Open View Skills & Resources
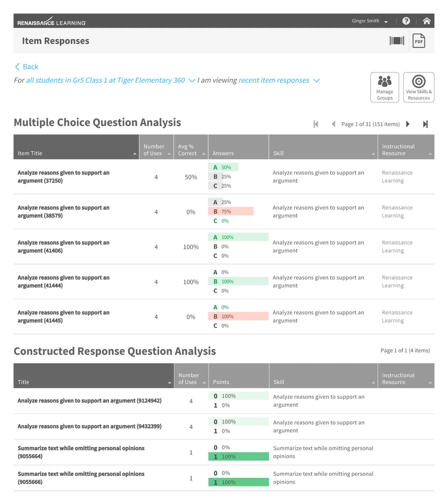The width and height of the screenshot is (448, 502). click(419, 87)
